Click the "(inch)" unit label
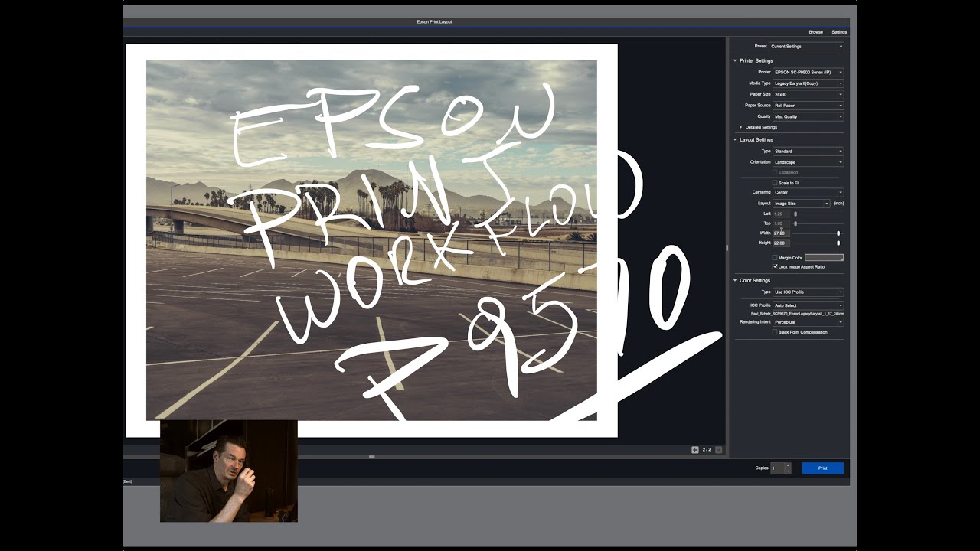The height and width of the screenshot is (551, 980). pos(838,204)
